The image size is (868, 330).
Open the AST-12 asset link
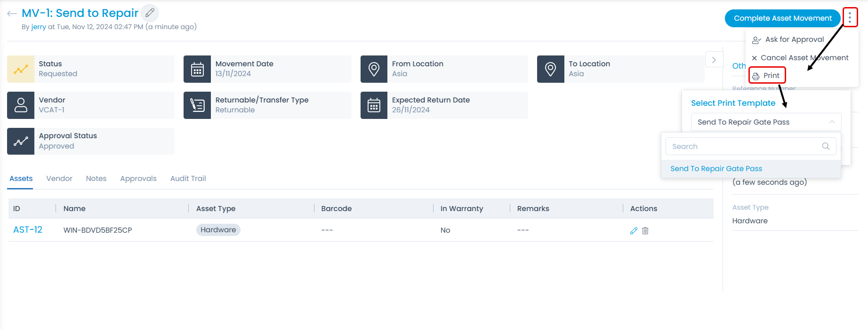point(28,230)
